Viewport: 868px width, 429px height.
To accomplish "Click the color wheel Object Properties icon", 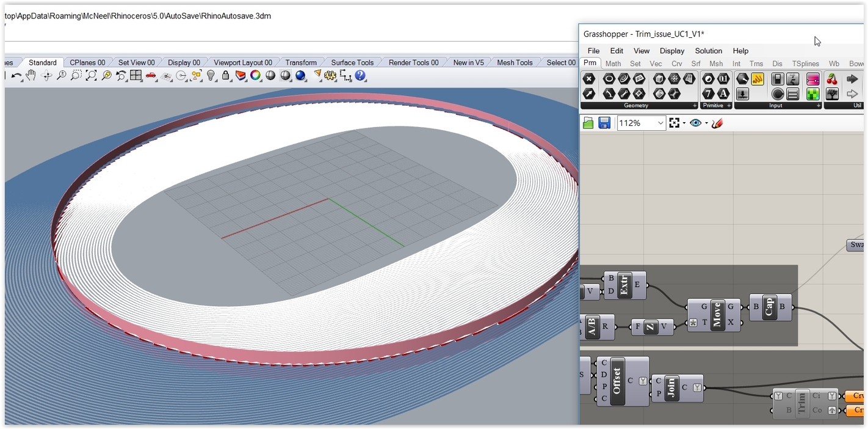I will coord(255,76).
